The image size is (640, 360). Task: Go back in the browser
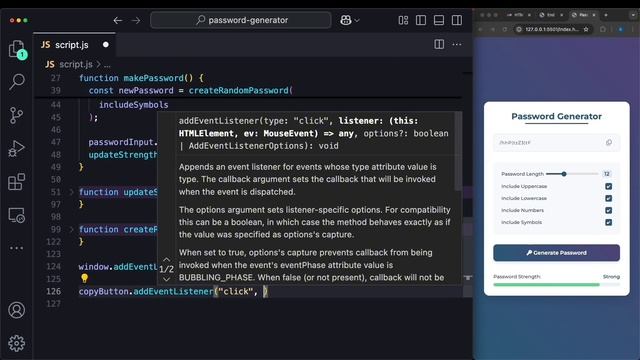click(481, 29)
